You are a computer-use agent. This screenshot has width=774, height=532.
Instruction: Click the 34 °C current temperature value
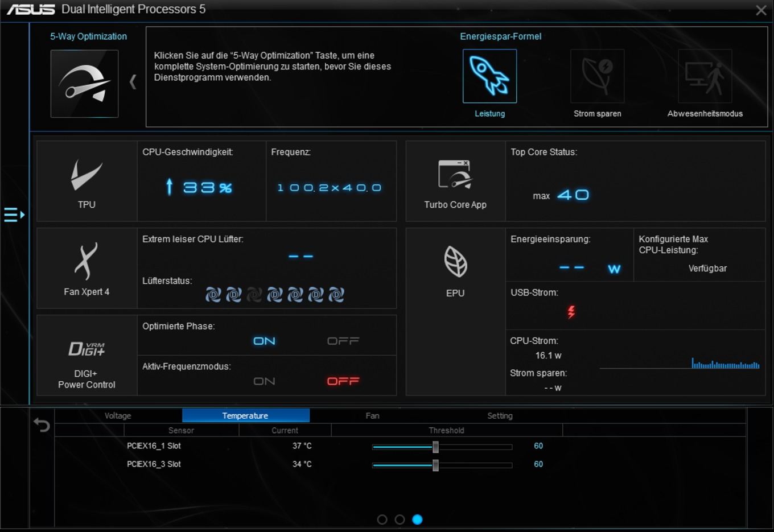302,464
